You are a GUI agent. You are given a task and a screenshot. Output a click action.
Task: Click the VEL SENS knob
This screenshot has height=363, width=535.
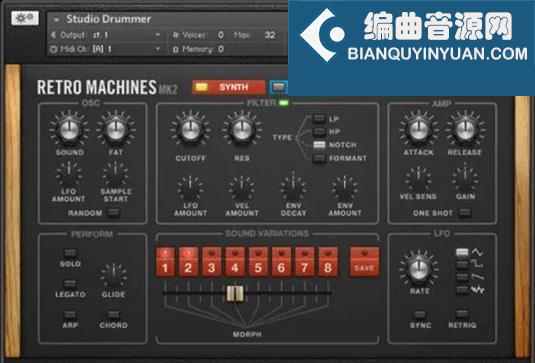click(x=418, y=180)
